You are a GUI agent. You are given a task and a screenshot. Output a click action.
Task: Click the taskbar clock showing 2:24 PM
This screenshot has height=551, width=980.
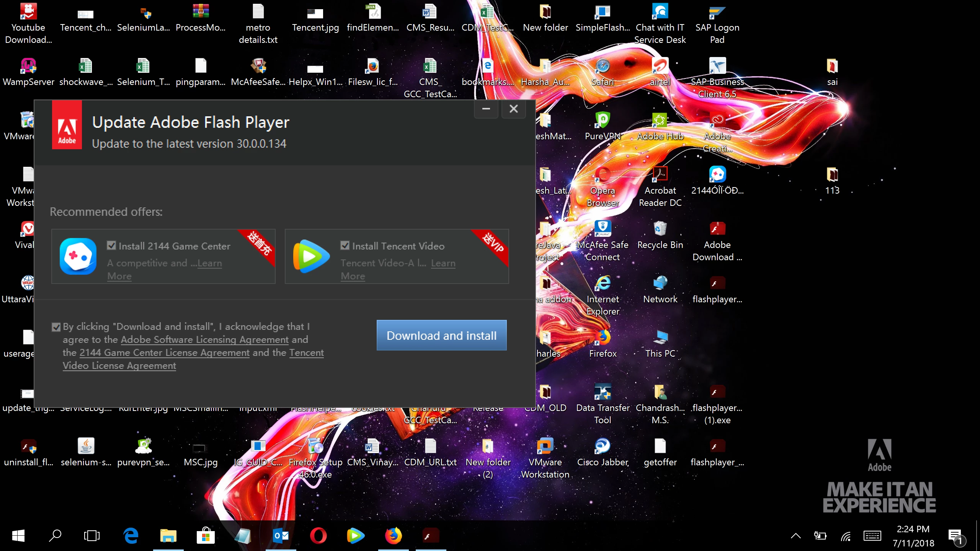pos(913,536)
